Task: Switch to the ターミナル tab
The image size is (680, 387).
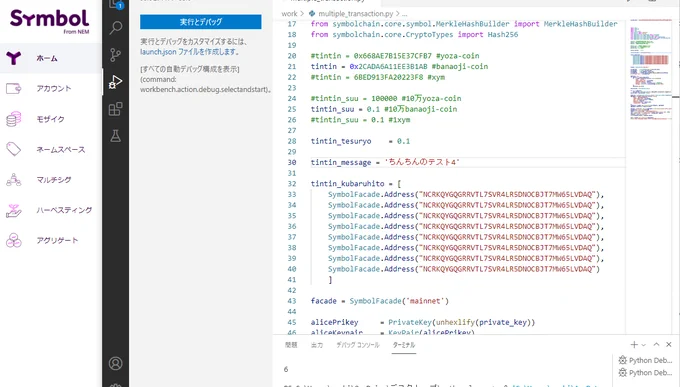Action: pos(404,345)
